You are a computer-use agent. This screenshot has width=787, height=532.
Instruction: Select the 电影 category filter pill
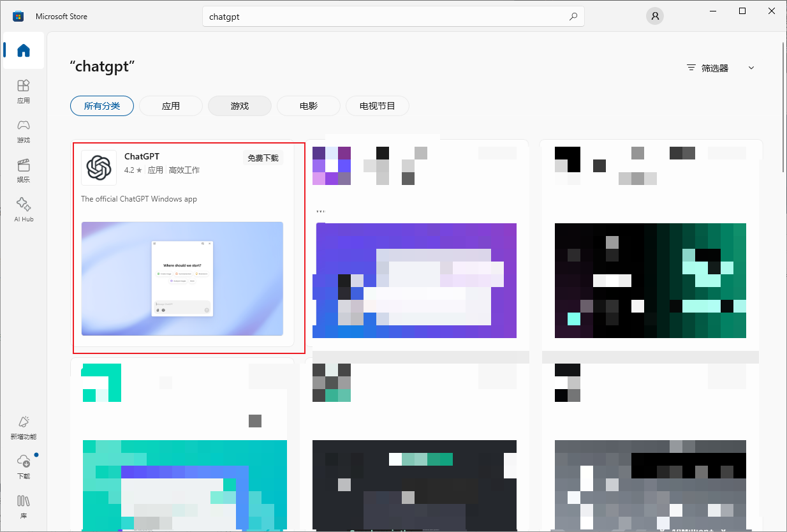tap(309, 106)
